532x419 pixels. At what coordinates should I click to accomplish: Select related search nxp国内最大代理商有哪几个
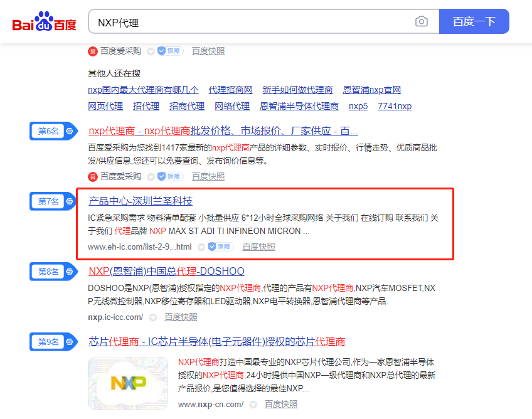point(143,90)
